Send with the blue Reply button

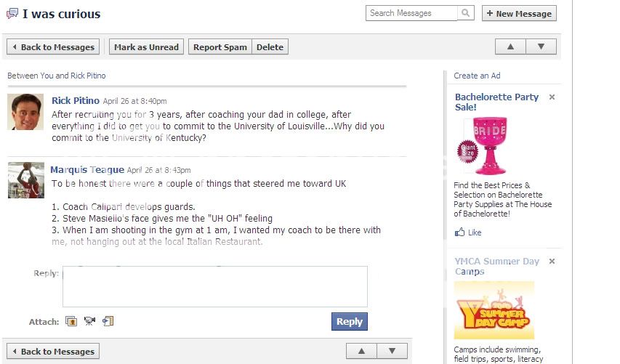point(350,321)
